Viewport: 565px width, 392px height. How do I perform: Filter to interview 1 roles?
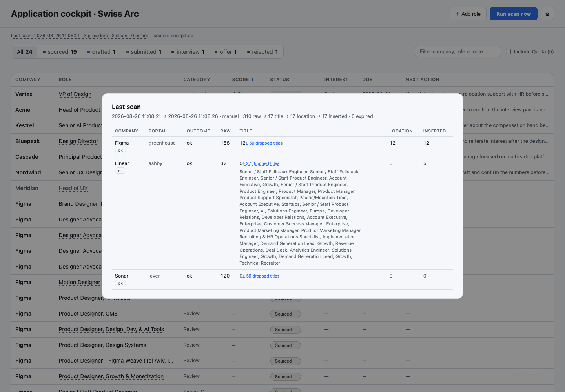pyautogui.click(x=188, y=52)
